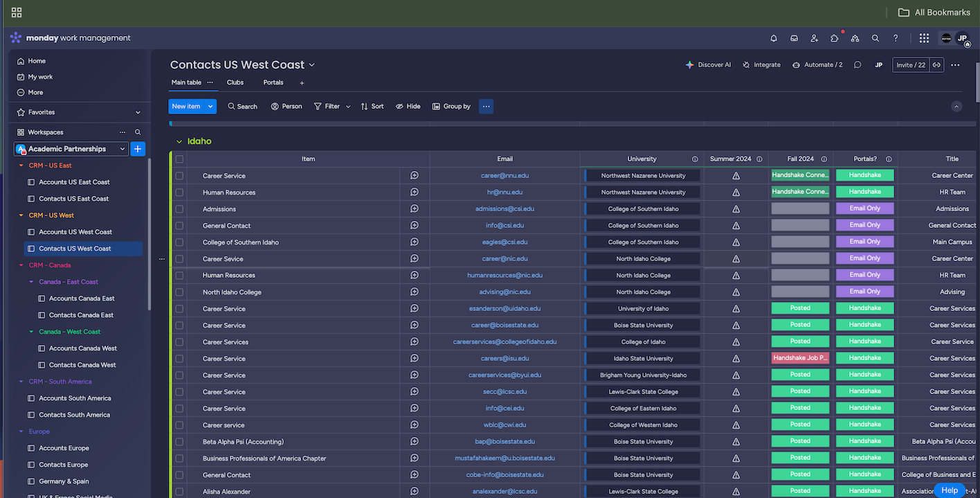
Task: Click the invite members icon in the top bar
Action: [815, 38]
